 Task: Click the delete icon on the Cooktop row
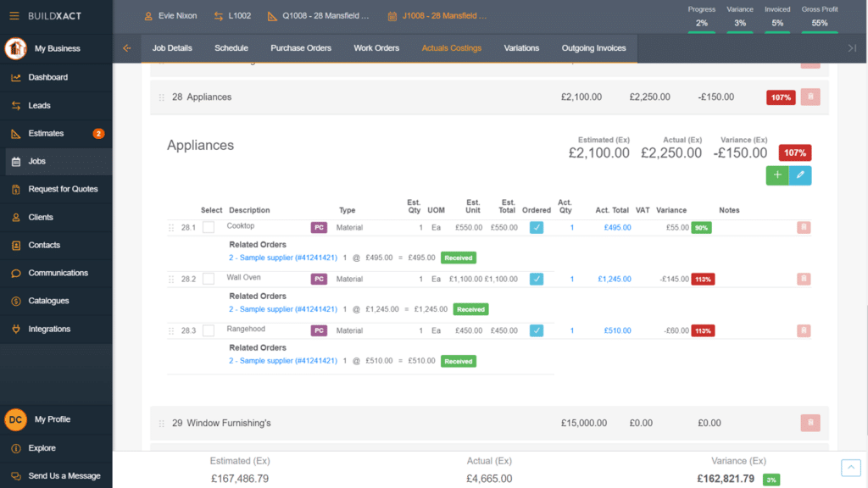click(804, 227)
